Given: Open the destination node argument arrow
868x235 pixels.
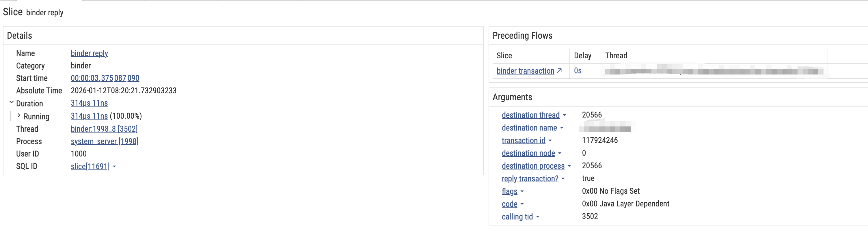Looking at the screenshot, I should pos(560,154).
